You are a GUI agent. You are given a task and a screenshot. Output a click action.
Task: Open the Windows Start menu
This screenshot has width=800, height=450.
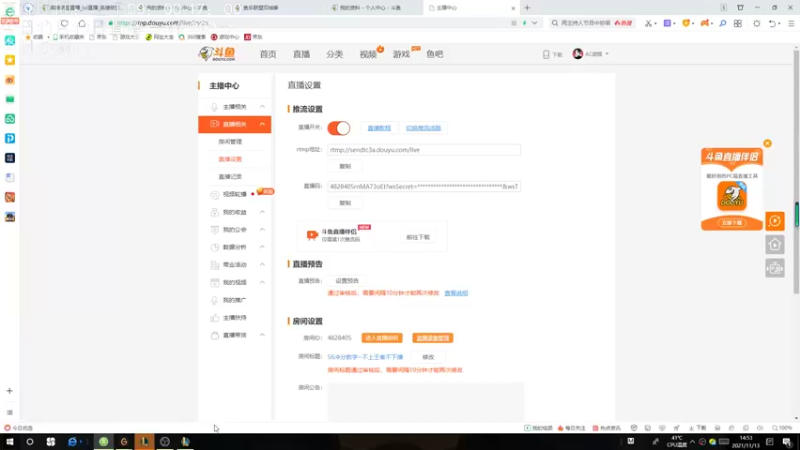[10, 442]
